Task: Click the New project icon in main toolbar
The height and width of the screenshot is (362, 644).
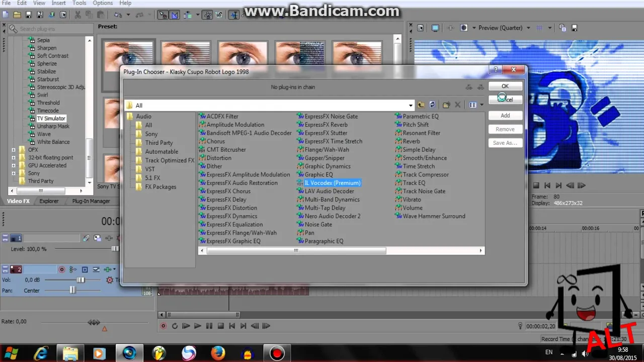Action: [6, 15]
